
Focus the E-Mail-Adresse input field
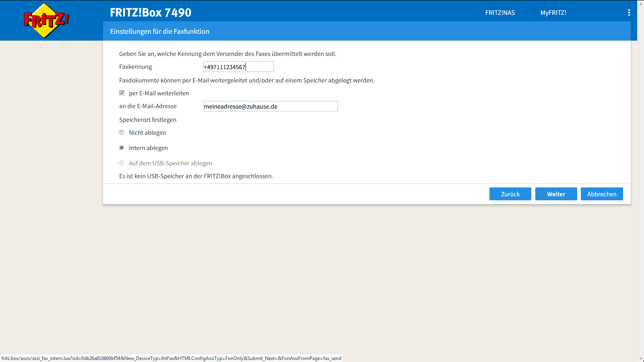click(x=270, y=106)
